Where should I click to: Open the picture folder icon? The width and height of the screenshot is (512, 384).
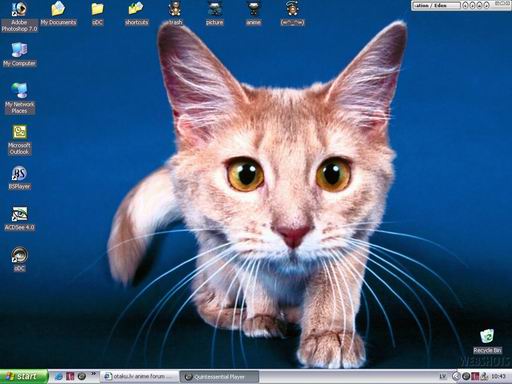pos(214,13)
